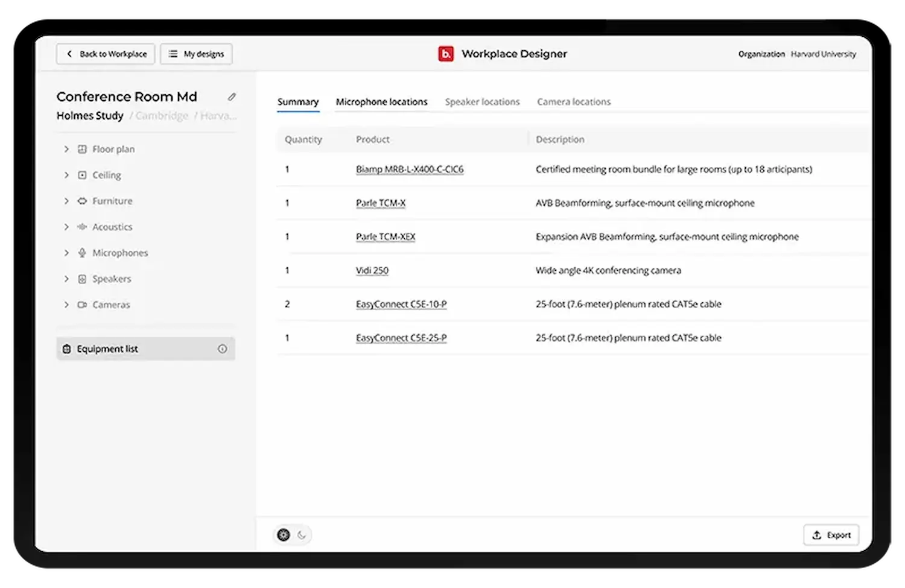Viewport: 905px width, 588px height.
Task: Click the Cameras icon in the sidebar
Action: [82, 305]
